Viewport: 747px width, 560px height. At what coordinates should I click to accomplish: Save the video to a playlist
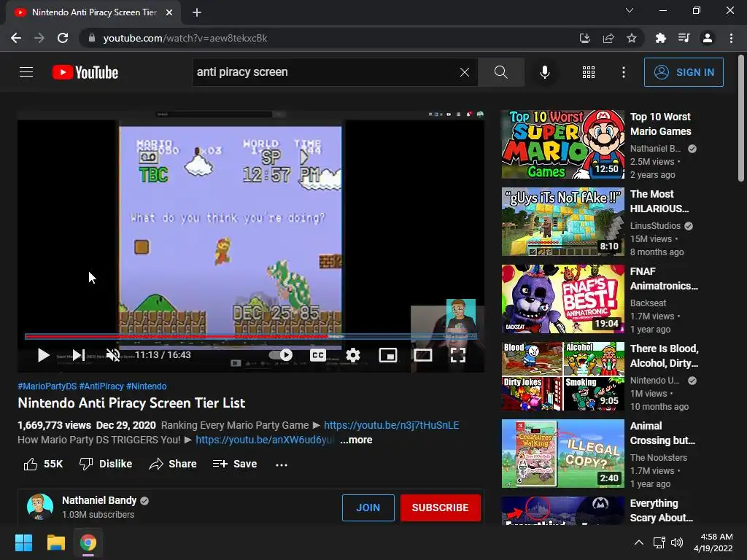pyautogui.click(x=235, y=464)
